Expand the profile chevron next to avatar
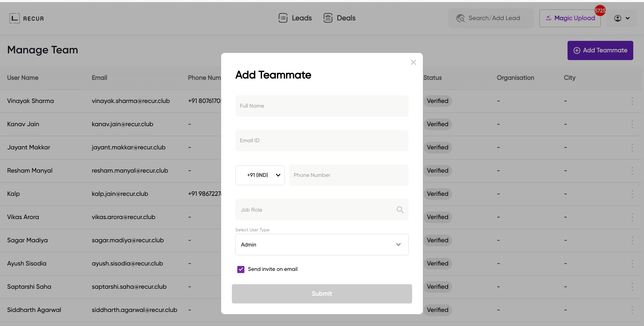Image resolution: width=644 pixels, height=326 pixels. point(628,18)
